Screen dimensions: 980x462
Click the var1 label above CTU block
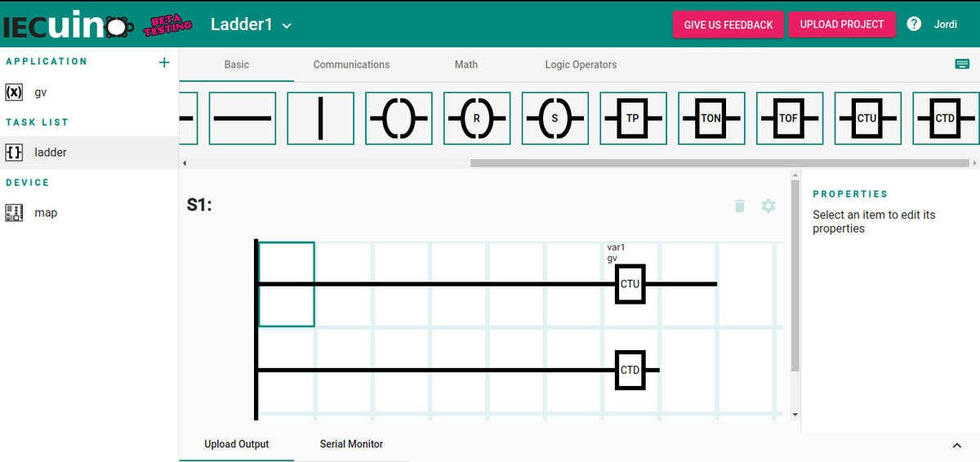(x=616, y=247)
